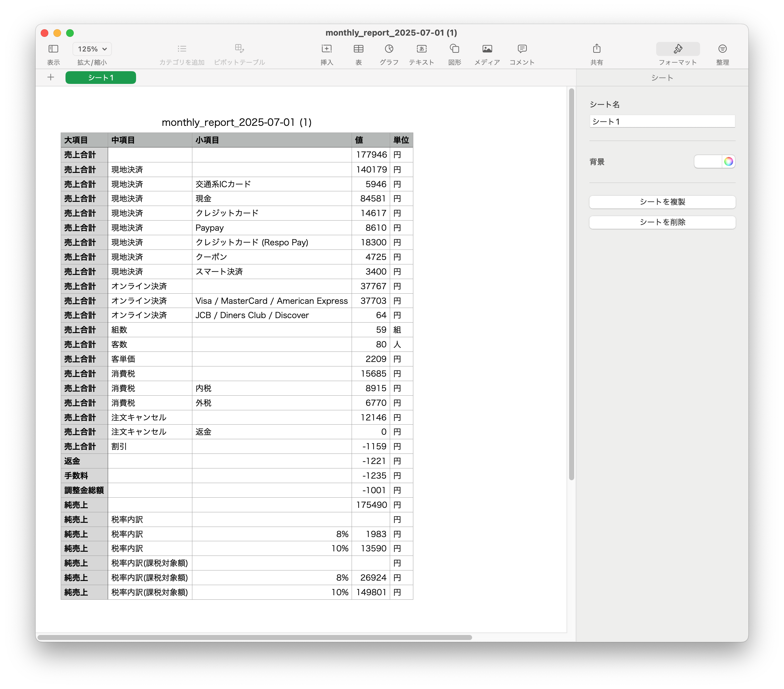Select the cell with value 84581
This screenshot has width=784, height=689.
pos(371,199)
